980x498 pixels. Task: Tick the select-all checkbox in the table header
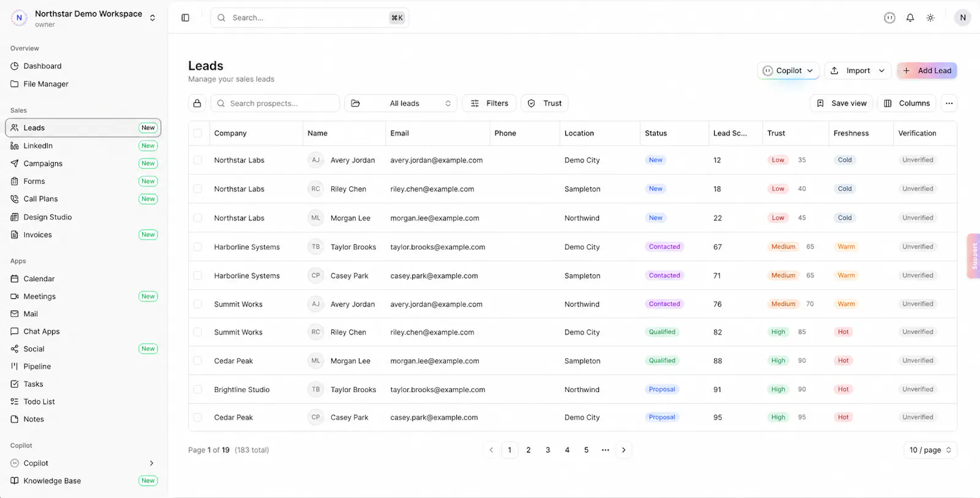198,134
